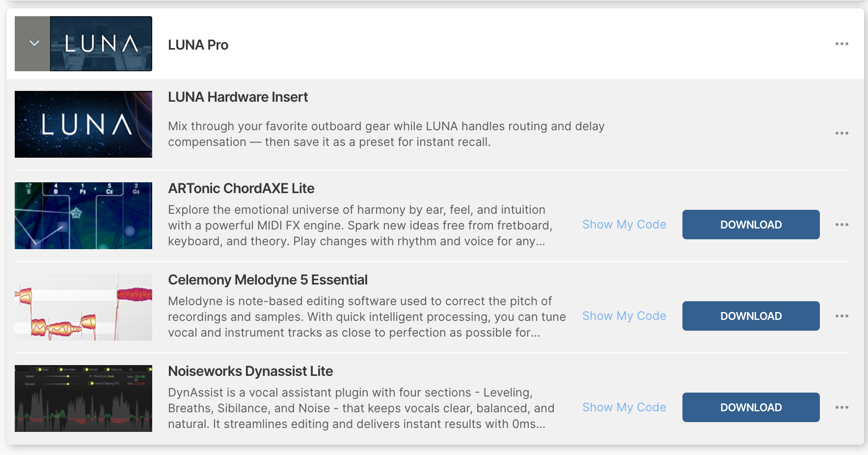Download Celemony Melodyne 5 Essential
868x455 pixels.
tap(751, 316)
